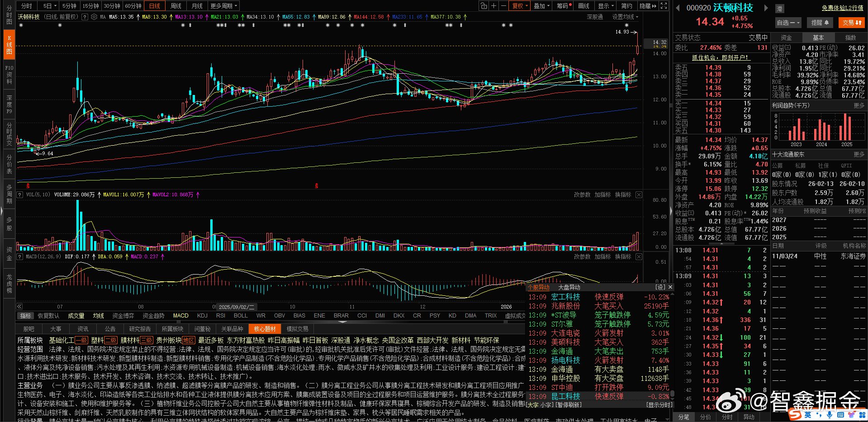The image size is (868, 422).
Task: Jump chart timeline to earliest data
Action: (x=19, y=306)
